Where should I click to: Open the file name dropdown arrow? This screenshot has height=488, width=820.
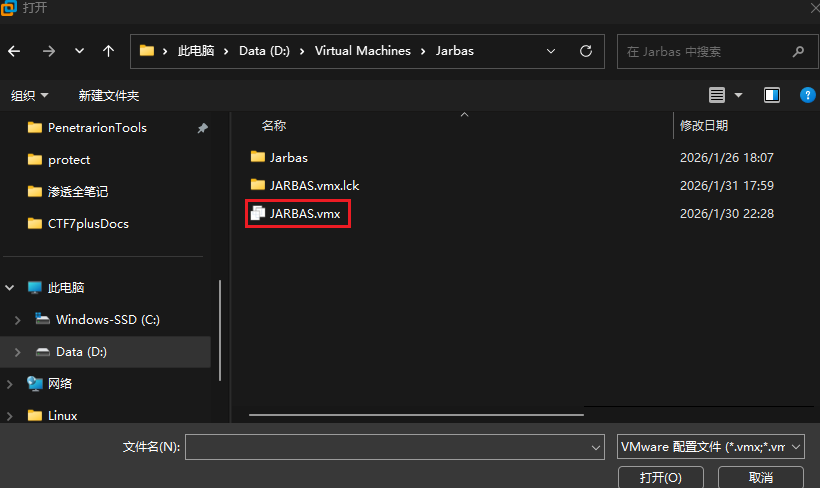tap(596, 447)
